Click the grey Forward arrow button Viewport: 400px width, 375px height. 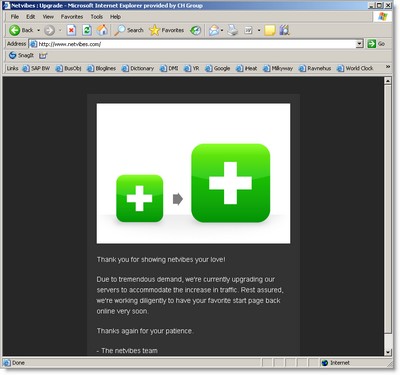pos(49,30)
